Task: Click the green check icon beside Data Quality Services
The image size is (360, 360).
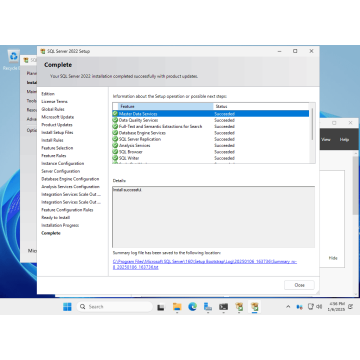Action: click(115, 120)
